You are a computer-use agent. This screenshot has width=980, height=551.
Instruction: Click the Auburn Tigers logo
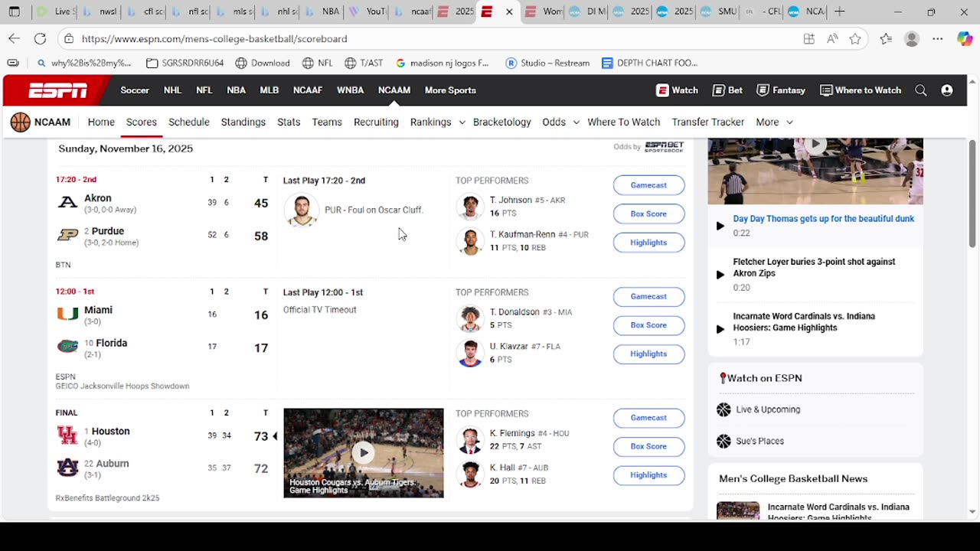point(67,468)
